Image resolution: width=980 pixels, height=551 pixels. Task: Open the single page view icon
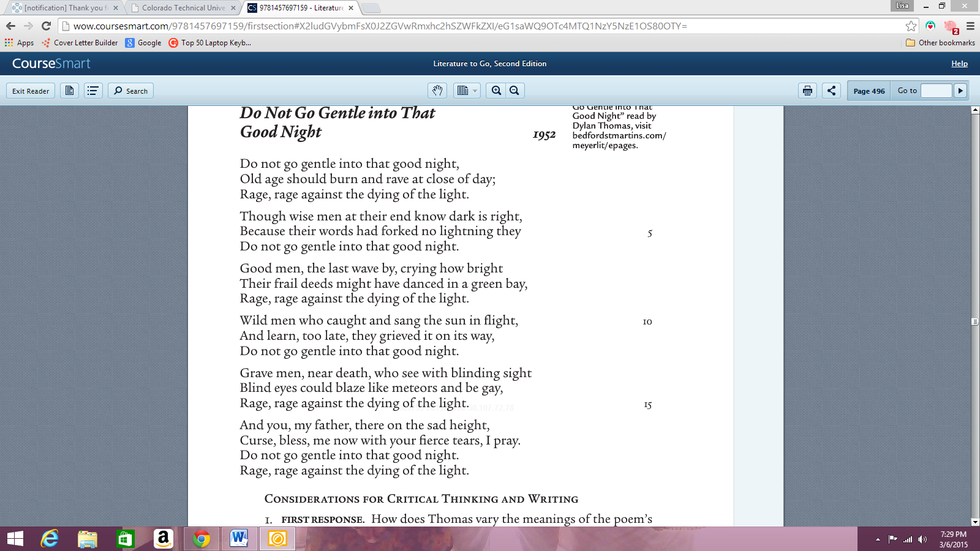tap(69, 91)
